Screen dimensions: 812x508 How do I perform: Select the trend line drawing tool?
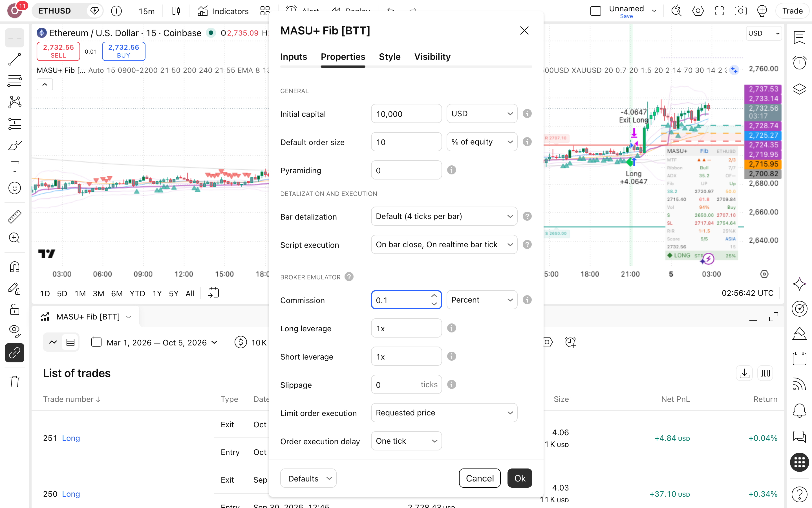click(x=15, y=59)
